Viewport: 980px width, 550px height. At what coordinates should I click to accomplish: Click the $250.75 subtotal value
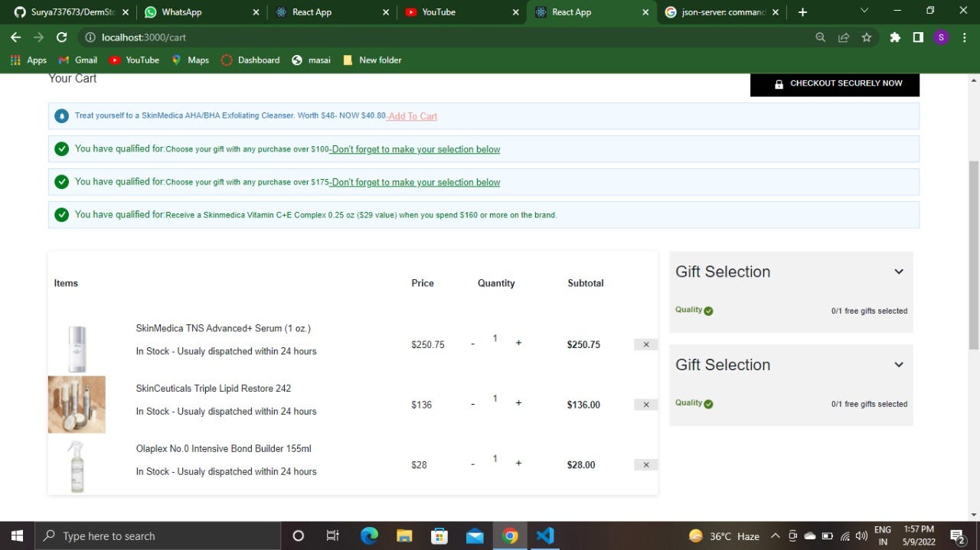583,345
